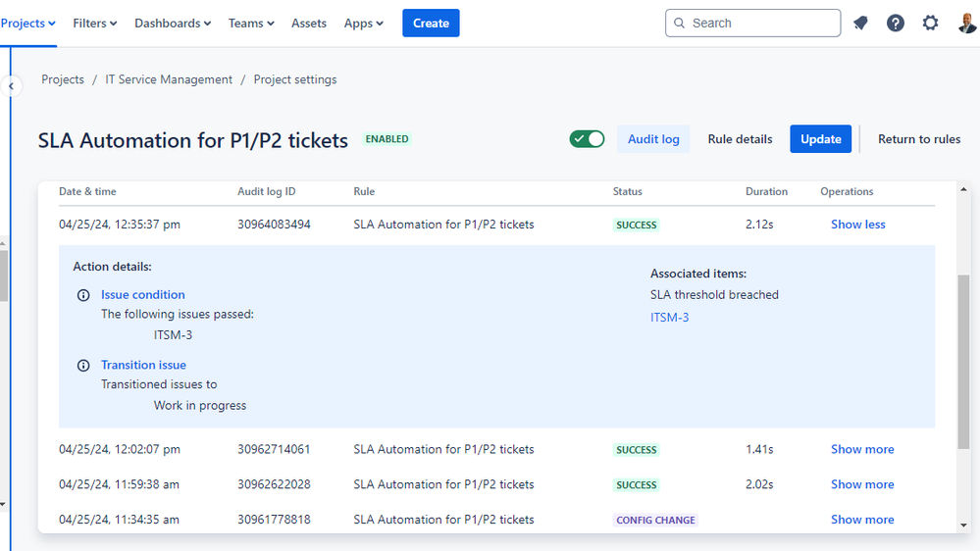Viewport: 980px width, 551px height.
Task: Toggle the rule enabled switch off
Action: [587, 139]
